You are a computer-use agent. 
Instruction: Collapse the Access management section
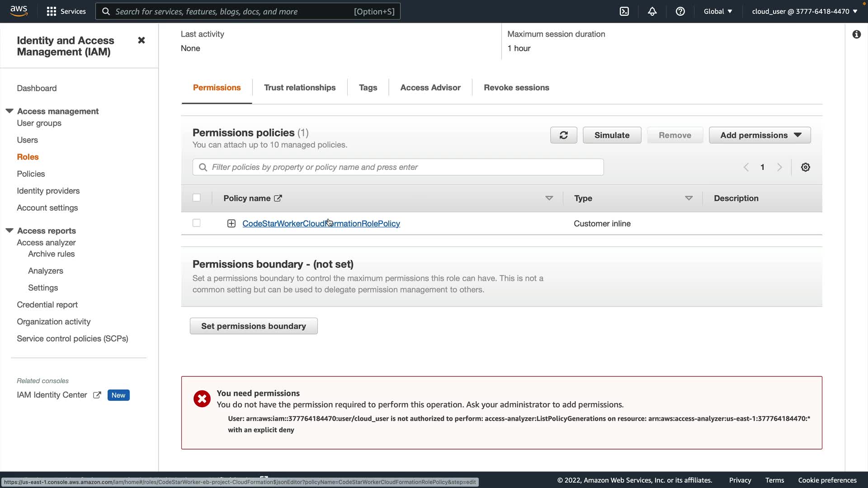pos(9,111)
